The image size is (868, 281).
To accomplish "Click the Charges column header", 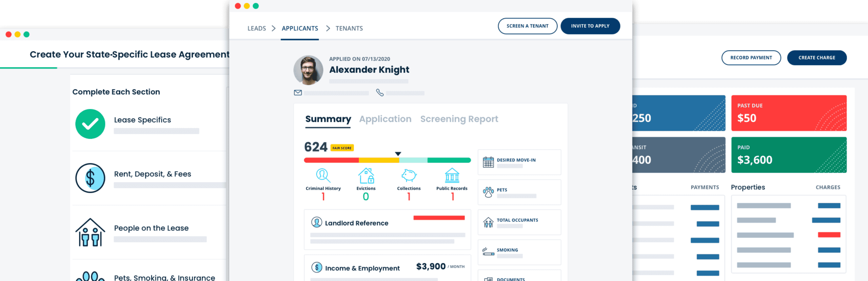I will click(828, 187).
